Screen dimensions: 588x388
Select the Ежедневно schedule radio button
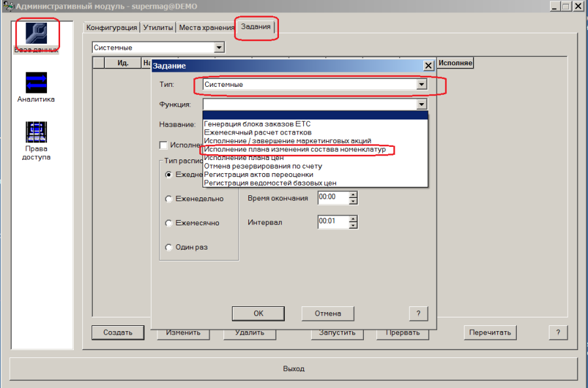tap(169, 174)
